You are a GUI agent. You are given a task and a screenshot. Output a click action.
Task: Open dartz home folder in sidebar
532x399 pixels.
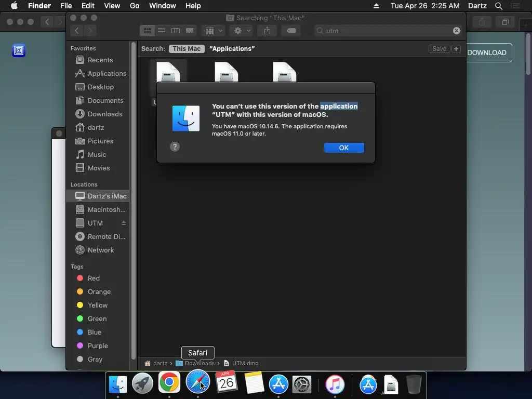(98, 128)
